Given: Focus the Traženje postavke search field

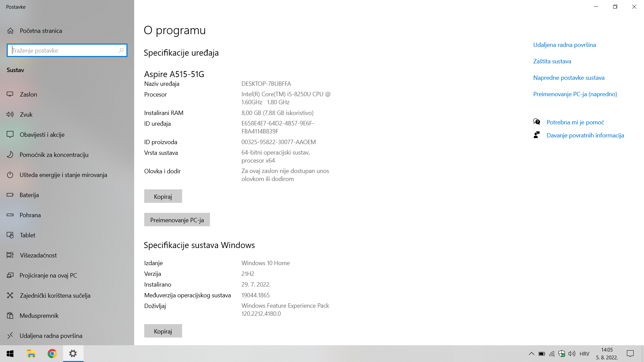Looking at the screenshot, I should pos(67,50).
